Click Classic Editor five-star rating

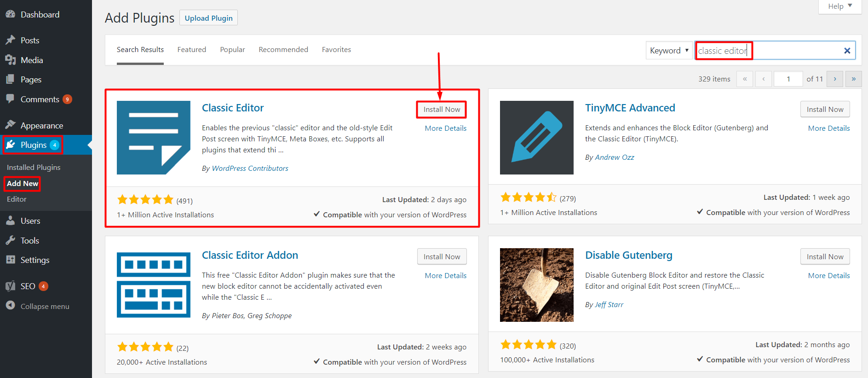point(145,200)
